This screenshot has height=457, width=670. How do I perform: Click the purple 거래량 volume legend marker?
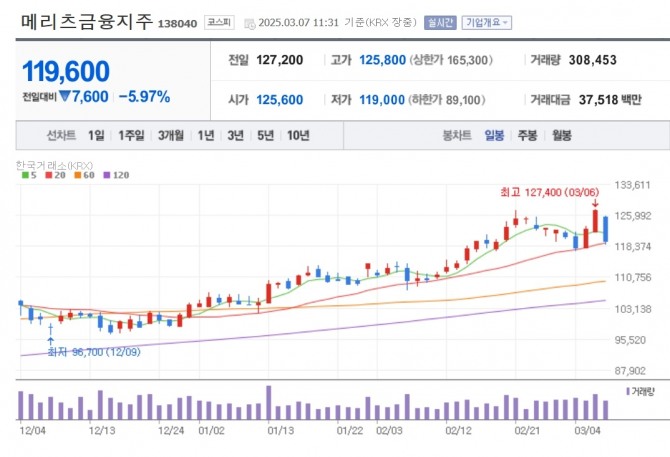coord(628,391)
